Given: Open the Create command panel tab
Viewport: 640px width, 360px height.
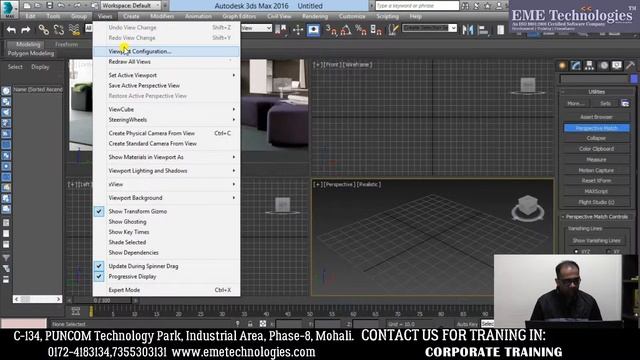Looking at the screenshot, I should [x=562, y=66].
